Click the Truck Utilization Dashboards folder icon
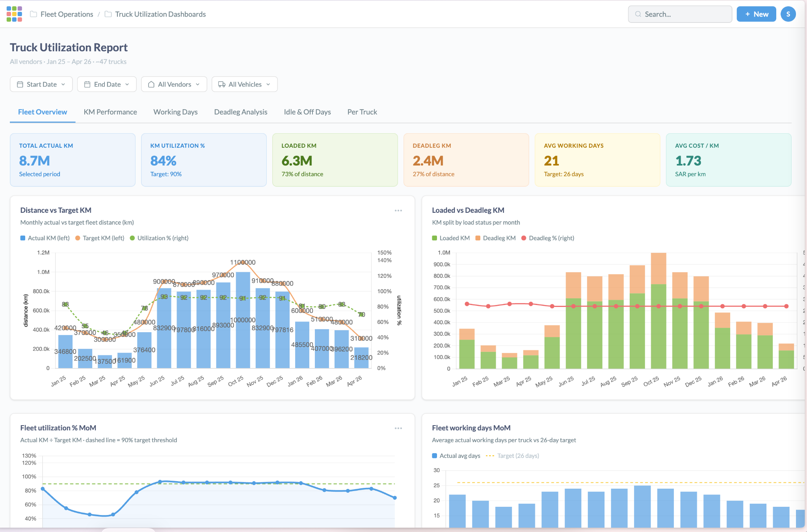 108,14
